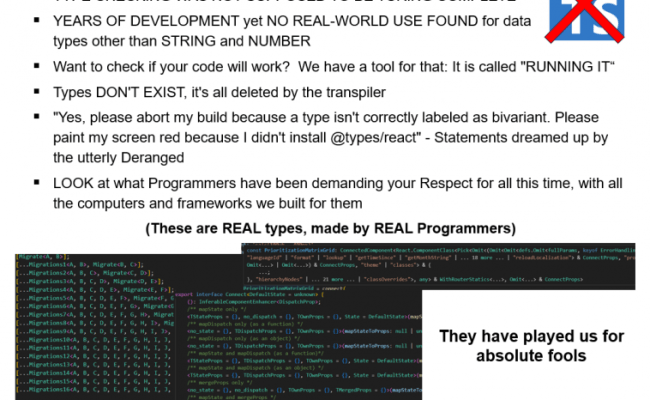650x400 pixels.
Task: Open the "export interface Connect" code screenshot
Action: 298,345
